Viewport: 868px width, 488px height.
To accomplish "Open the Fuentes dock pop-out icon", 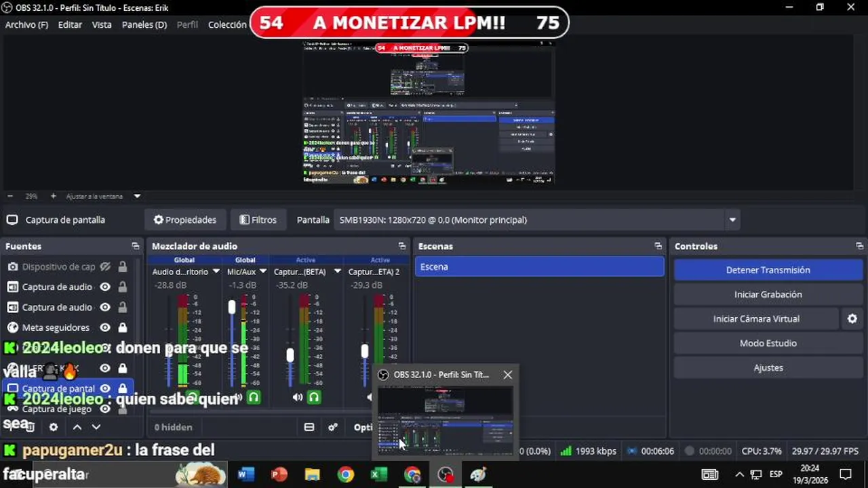I will click(136, 246).
